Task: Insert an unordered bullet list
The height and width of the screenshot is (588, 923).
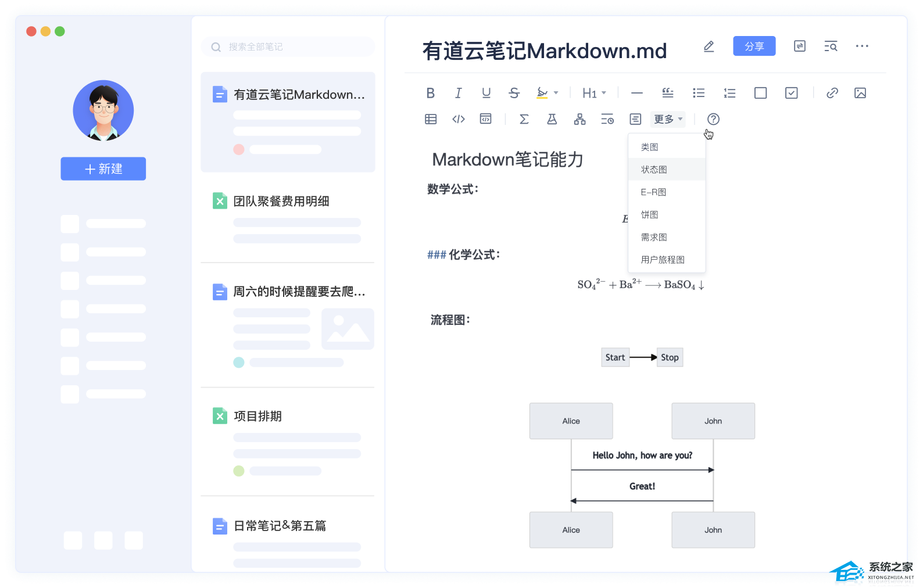Action: pyautogui.click(x=699, y=93)
